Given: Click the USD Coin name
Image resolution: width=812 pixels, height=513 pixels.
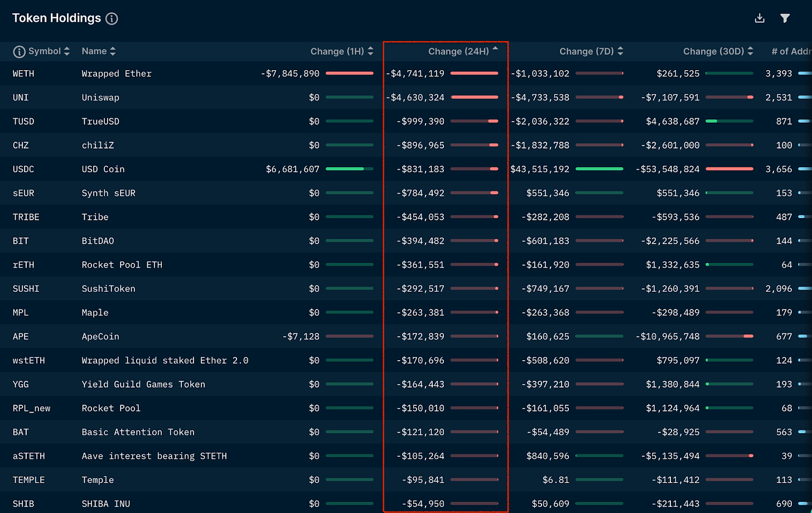Looking at the screenshot, I should (103, 170).
